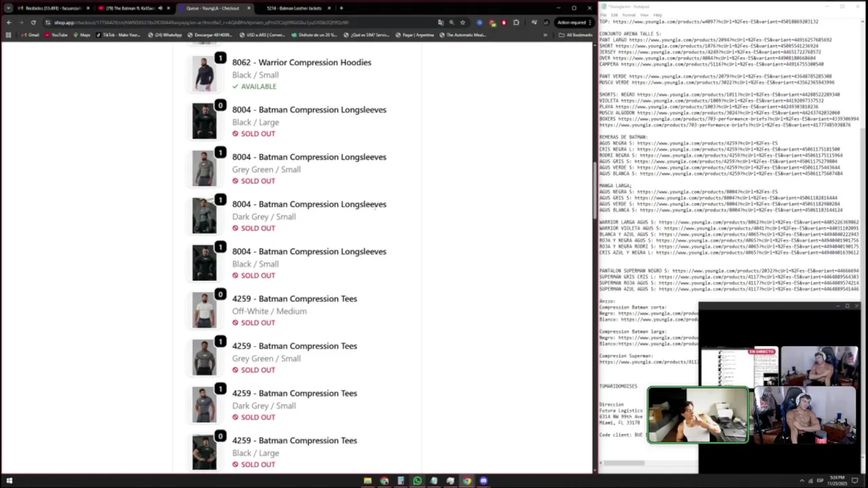Click the checkout page vertical scrollbar
The width and height of the screenshot is (868, 488).
pos(595,190)
